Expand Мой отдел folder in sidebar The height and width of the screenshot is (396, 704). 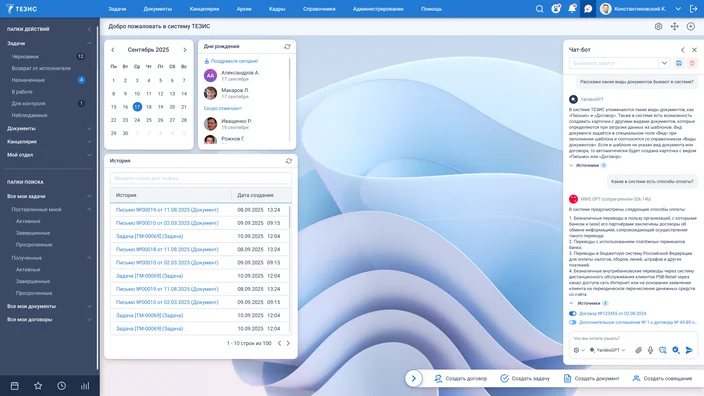pyautogui.click(x=89, y=155)
